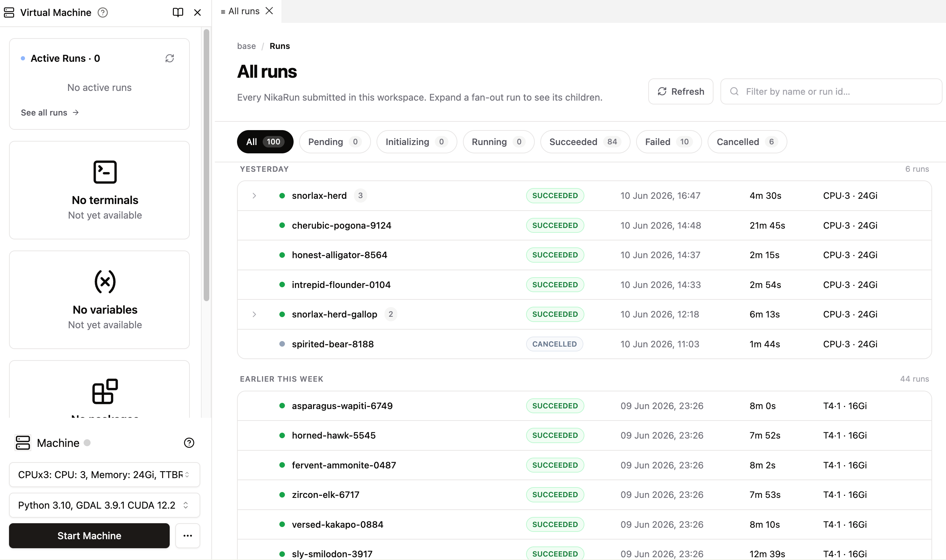Start the machine
Image resolution: width=946 pixels, height=560 pixels.
tap(90, 535)
